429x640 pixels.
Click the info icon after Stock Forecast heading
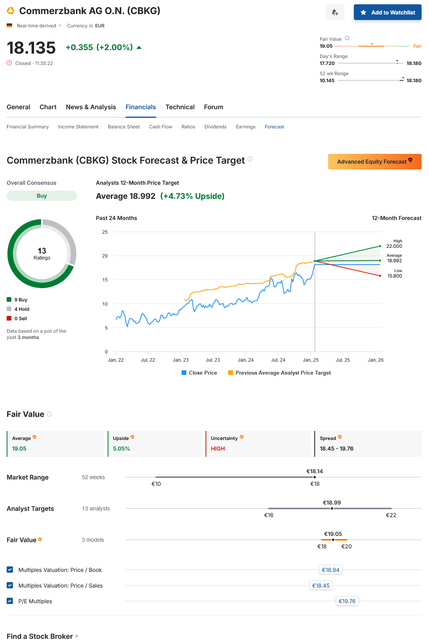tap(250, 159)
